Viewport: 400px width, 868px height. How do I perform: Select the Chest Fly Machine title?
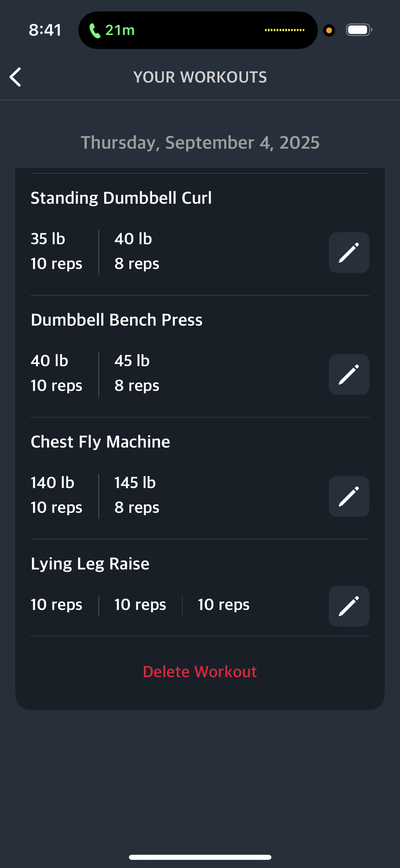tap(100, 442)
